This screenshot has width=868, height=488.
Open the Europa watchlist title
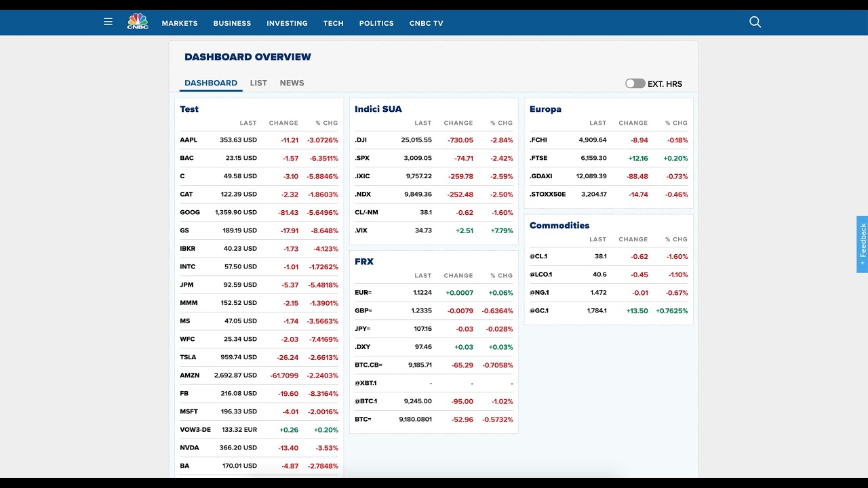[545, 108]
